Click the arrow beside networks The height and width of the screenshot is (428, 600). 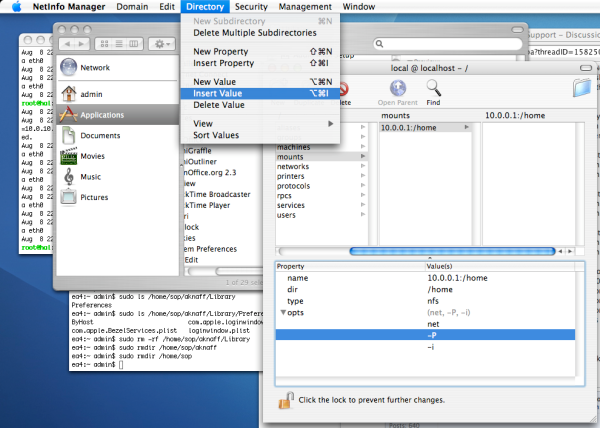(363, 166)
